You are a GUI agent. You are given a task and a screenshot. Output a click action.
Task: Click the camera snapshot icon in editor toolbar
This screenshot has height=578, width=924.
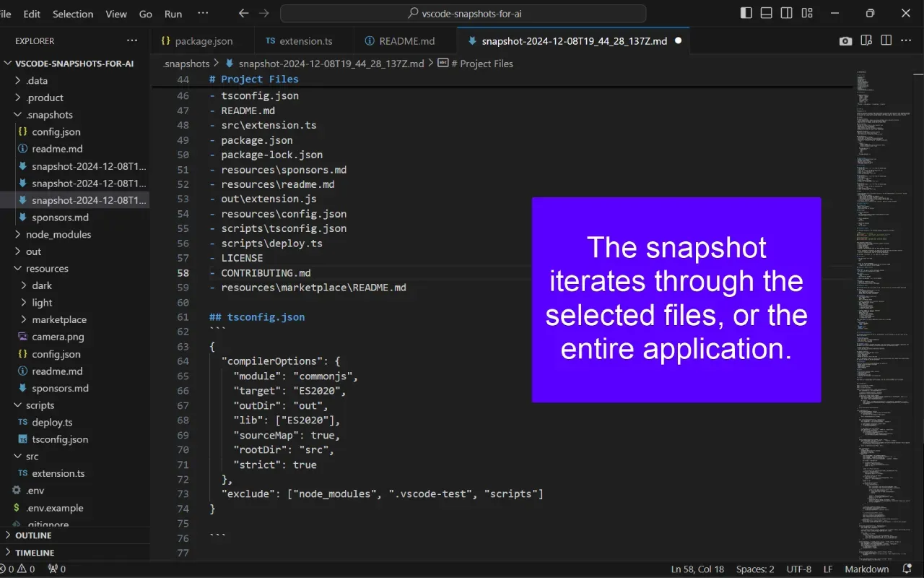(x=845, y=41)
